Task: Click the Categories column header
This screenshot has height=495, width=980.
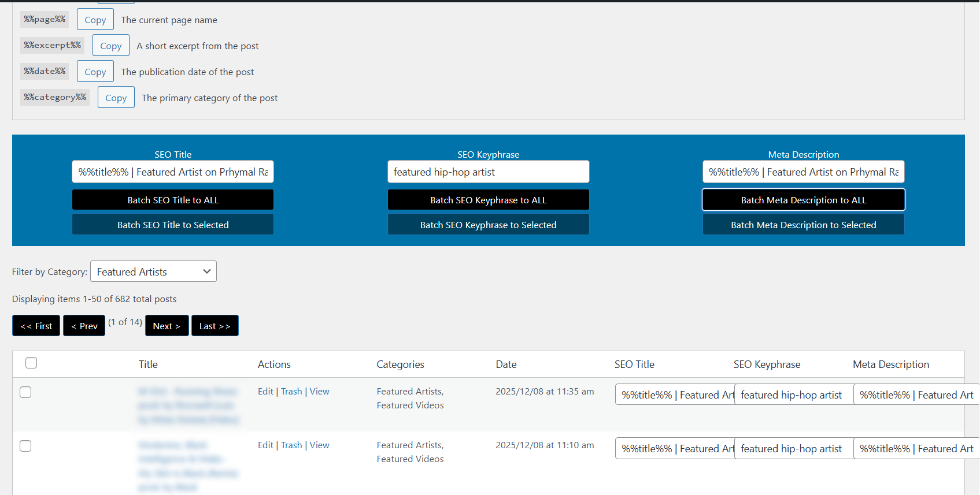Action: click(x=400, y=364)
